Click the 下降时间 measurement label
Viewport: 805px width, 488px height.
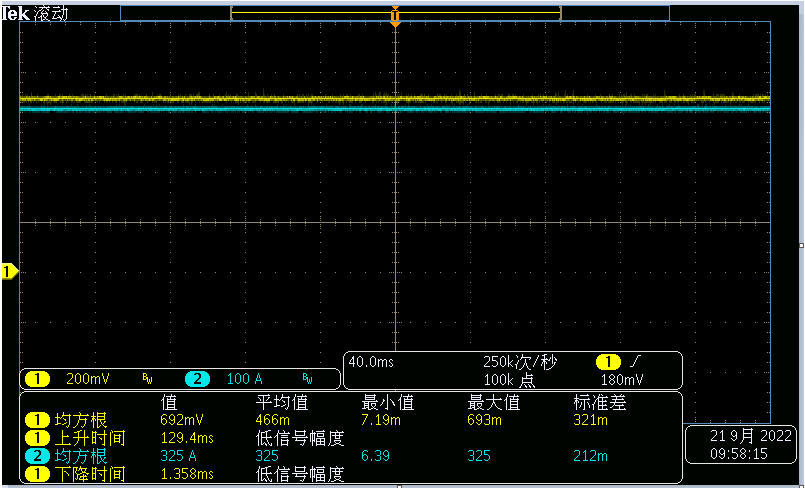(x=89, y=474)
